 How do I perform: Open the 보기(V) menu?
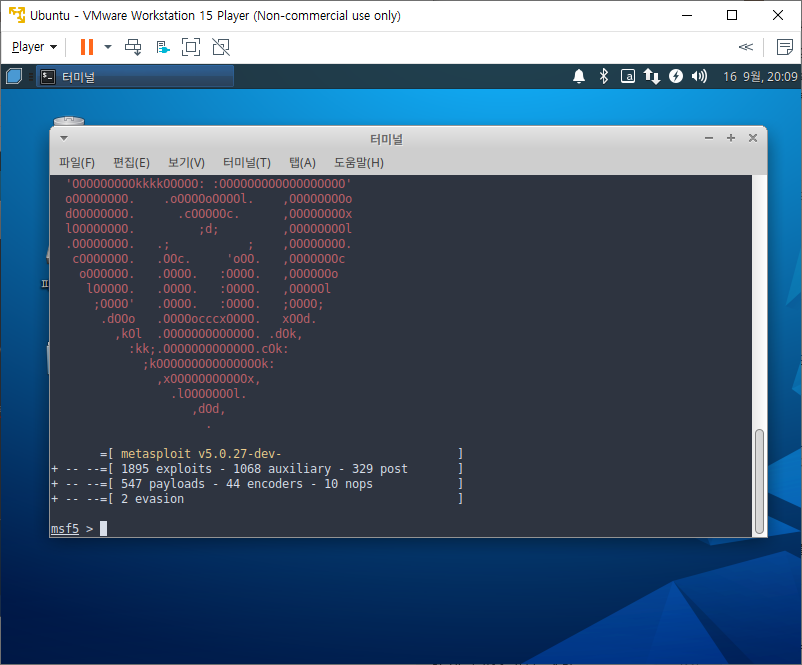click(x=186, y=163)
